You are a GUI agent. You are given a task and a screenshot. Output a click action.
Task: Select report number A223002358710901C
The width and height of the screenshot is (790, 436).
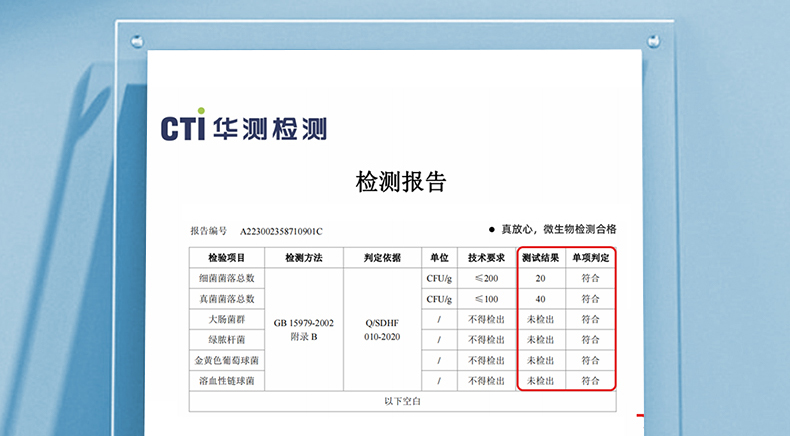coord(281,230)
